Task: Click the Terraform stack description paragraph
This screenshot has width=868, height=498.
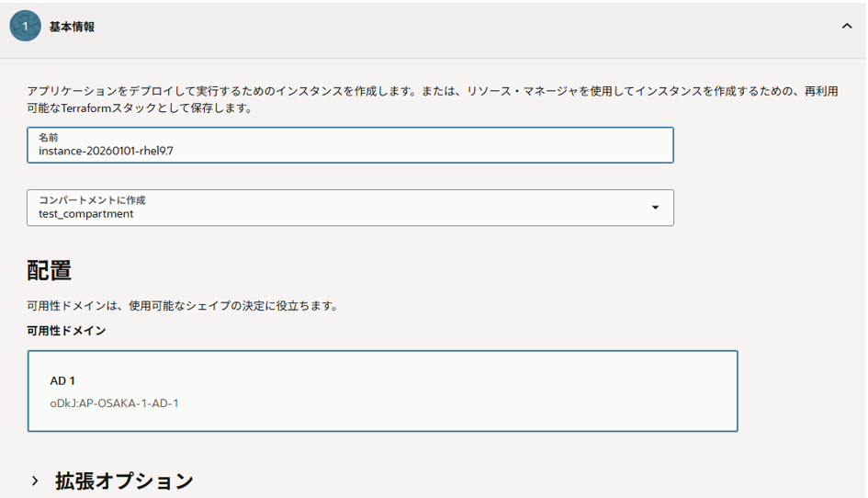Action: tap(432, 99)
